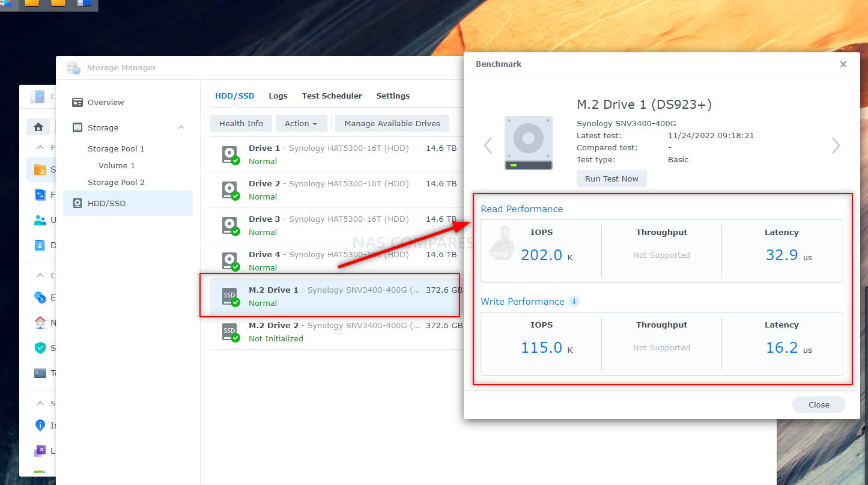Collapse first Control Panel section chevron
This screenshot has width=868, height=485.
40,147
